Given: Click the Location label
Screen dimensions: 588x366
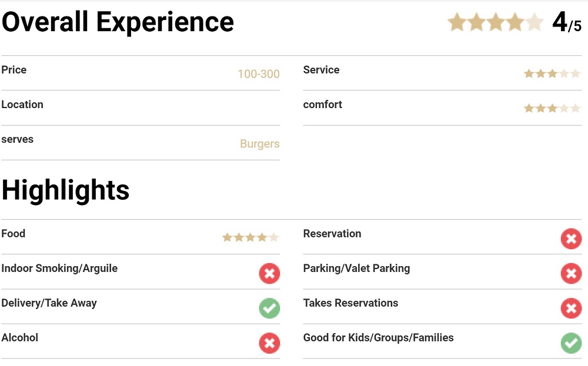Looking at the screenshot, I should pyautogui.click(x=22, y=105).
